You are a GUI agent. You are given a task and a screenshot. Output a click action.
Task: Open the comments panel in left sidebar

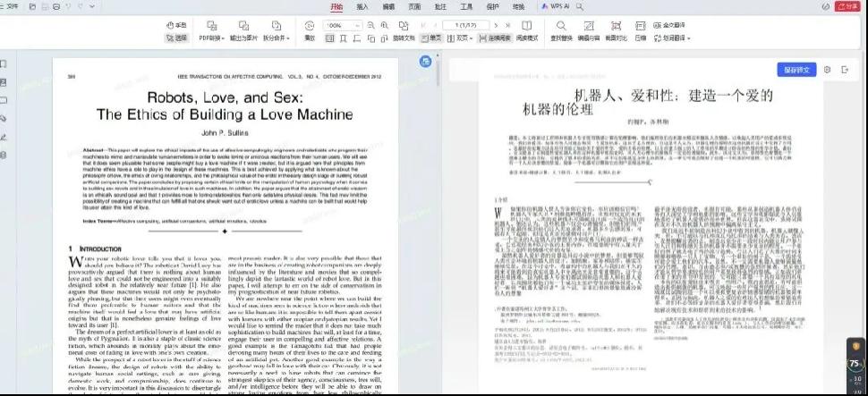pos(4,101)
